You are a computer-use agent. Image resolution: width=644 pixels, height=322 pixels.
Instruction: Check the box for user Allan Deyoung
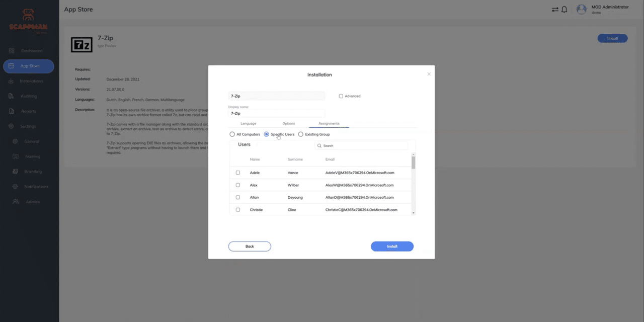click(238, 197)
